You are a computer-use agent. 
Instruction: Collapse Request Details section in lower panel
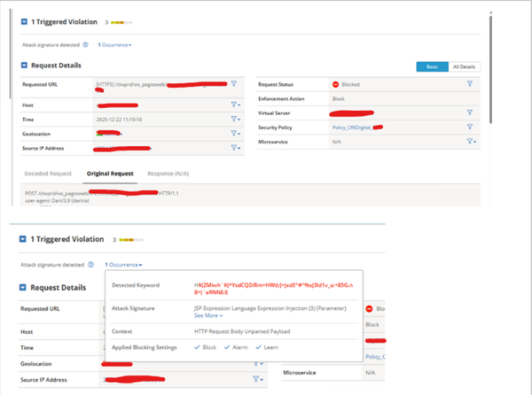pos(22,288)
